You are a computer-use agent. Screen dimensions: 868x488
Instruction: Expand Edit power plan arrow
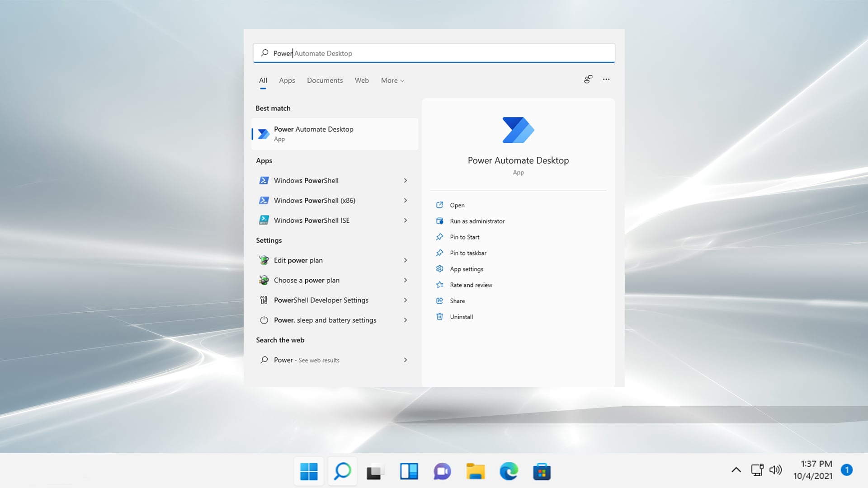(406, 260)
